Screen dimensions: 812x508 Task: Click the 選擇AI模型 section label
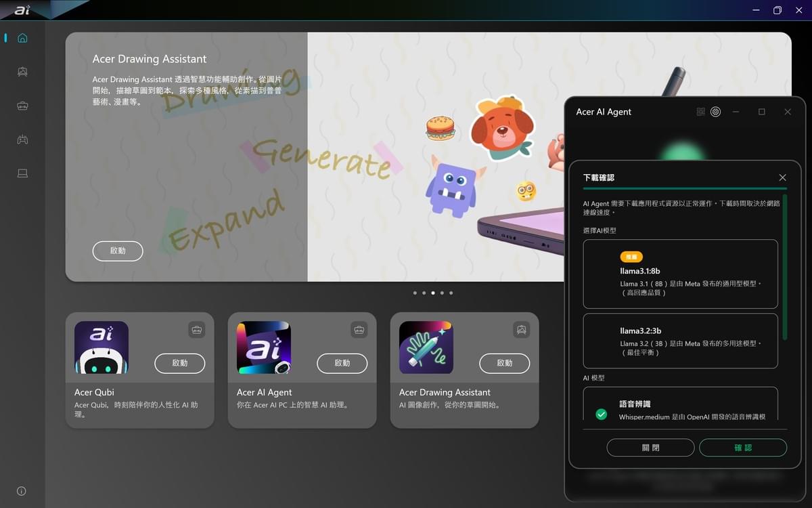[600, 231]
